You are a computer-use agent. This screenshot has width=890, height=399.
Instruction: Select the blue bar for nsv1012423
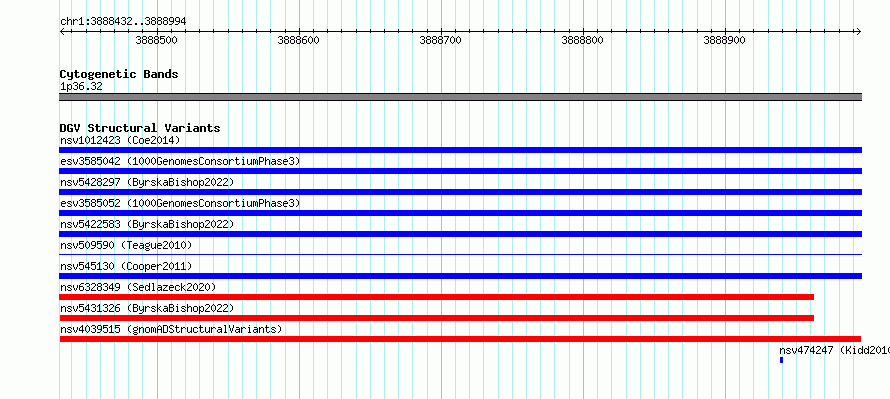[460, 150]
